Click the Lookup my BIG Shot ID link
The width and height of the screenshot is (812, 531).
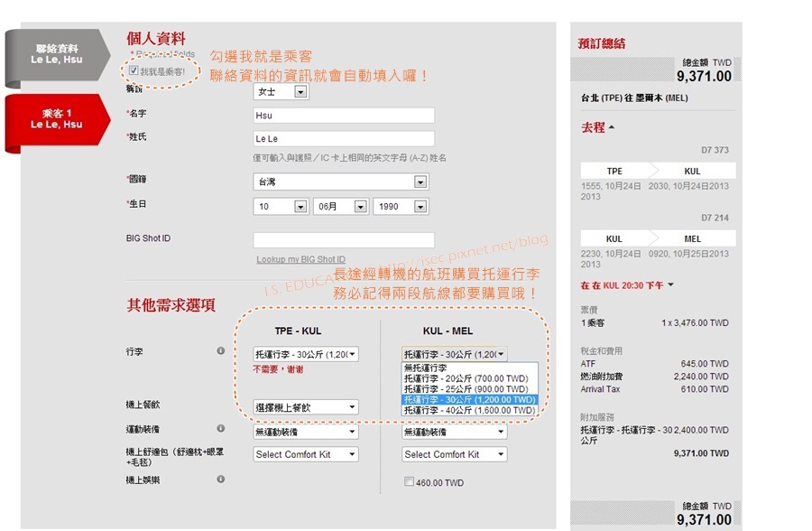tap(300, 259)
